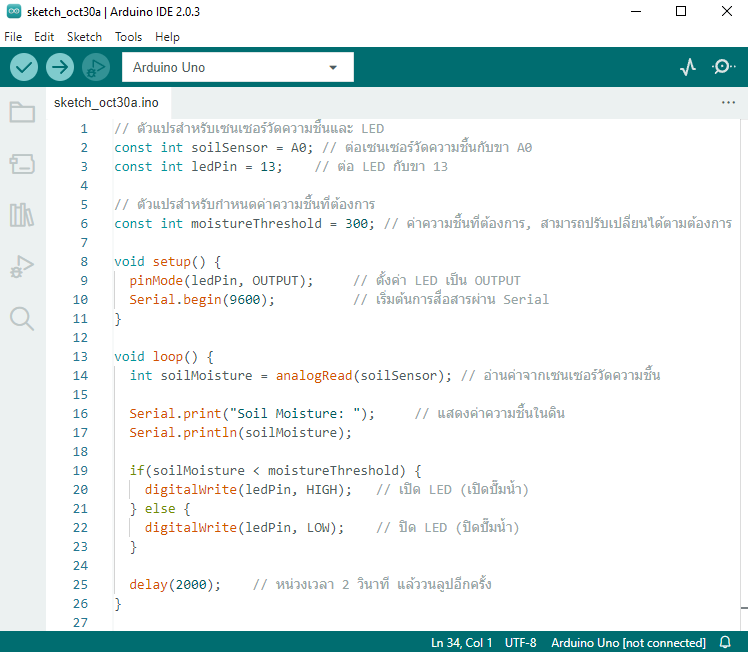
Task: Click line number 13 in the gutter
Action: pos(80,356)
